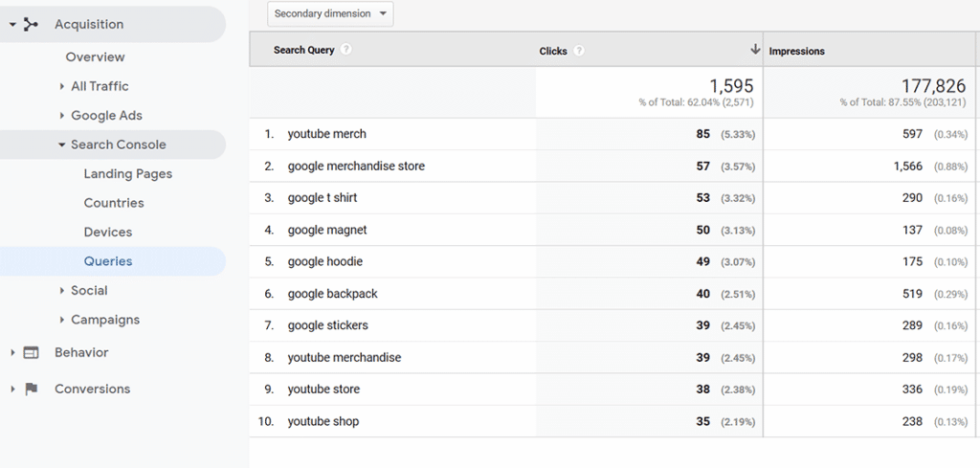Open the Countries report

click(114, 203)
